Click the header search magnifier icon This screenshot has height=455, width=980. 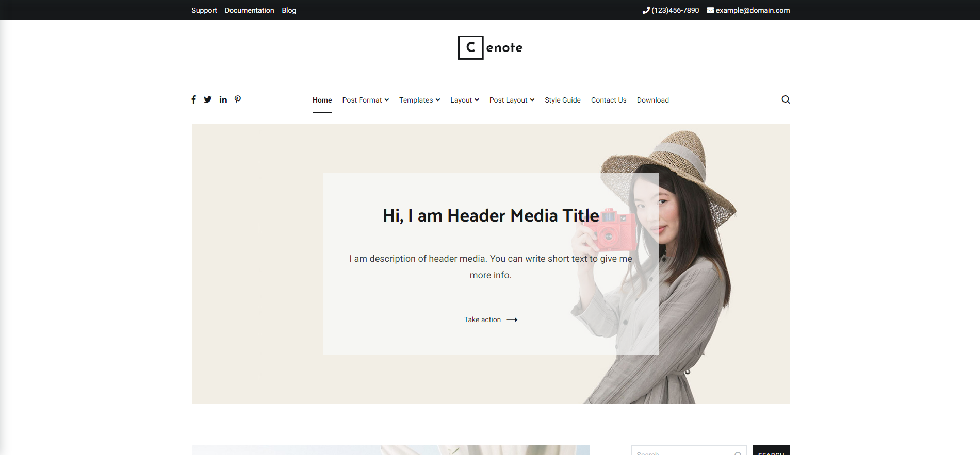click(x=786, y=99)
